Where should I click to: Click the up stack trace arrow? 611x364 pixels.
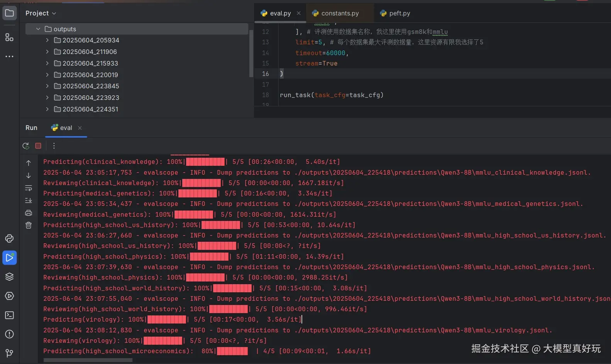coord(29,163)
